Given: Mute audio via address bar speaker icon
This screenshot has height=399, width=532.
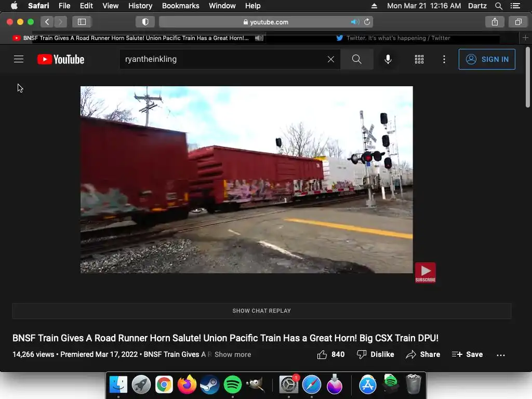Looking at the screenshot, I should click(355, 22).
